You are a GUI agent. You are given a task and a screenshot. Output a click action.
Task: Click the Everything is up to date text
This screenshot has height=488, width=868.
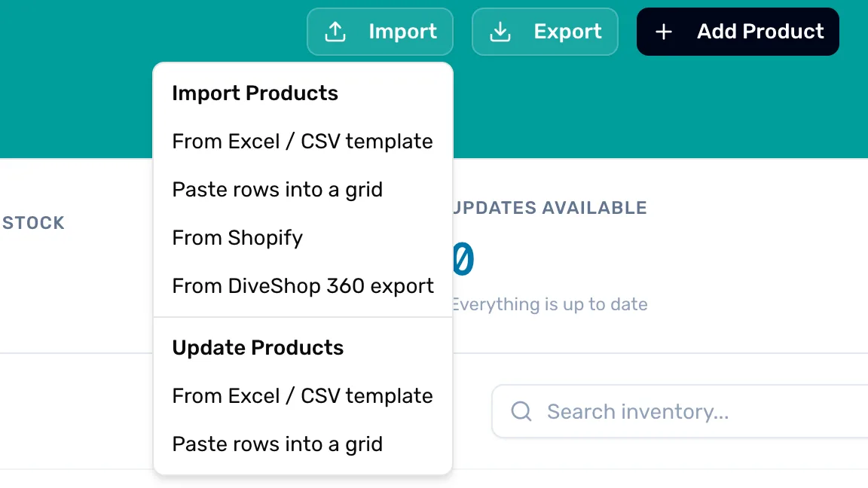[x=550, y=304]
